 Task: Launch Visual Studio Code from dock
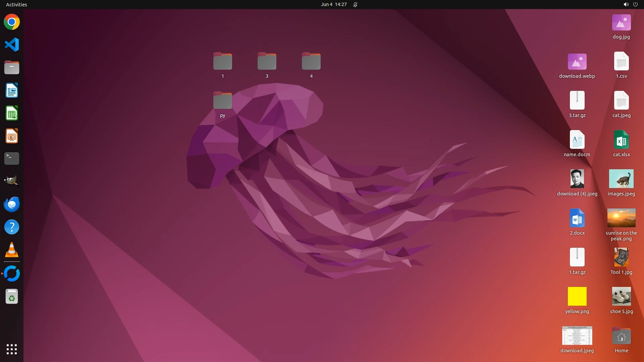pos(12,45)
